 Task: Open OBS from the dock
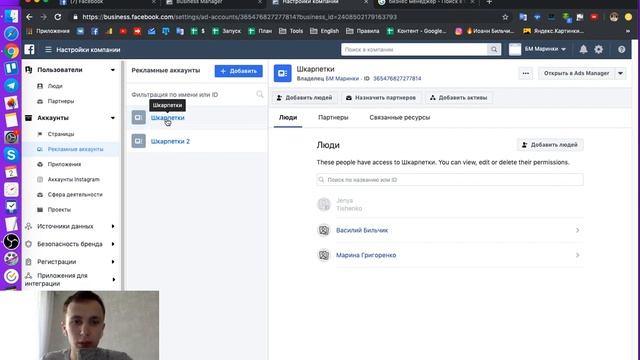pos(11,242)
